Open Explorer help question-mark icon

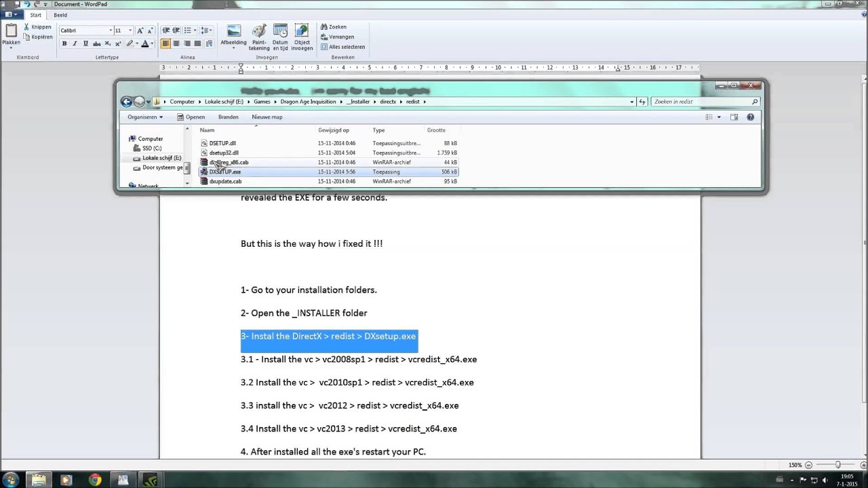[750, 117]
